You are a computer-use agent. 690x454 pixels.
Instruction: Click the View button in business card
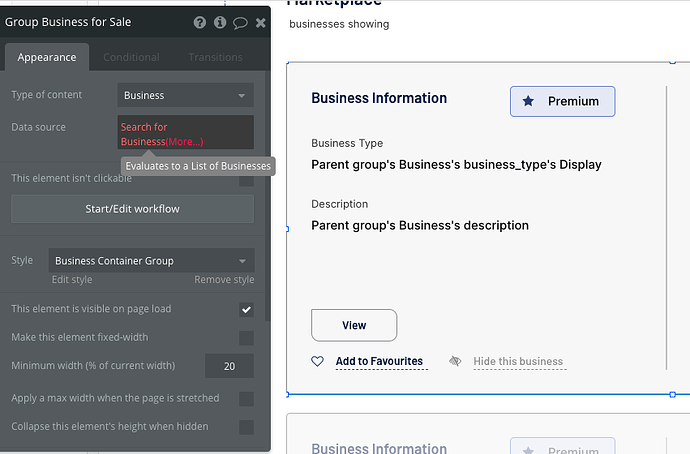tap(354, 325)
